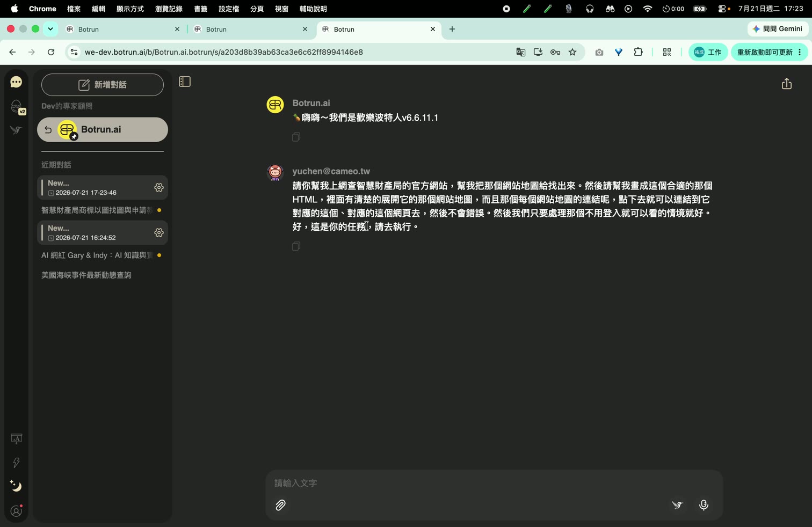812x527 pixels.
Task: Expand the tab search dropdown arrow
Action: (50, 29)
